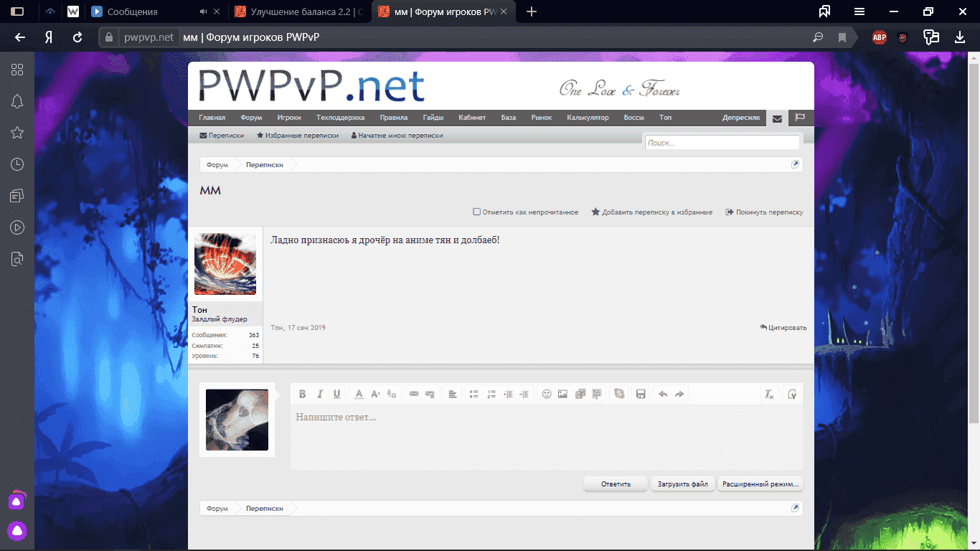The height and width of the screenshot is (551, 980).
Task: Insert a smiley into the reply
Action: tap(547, 394)
